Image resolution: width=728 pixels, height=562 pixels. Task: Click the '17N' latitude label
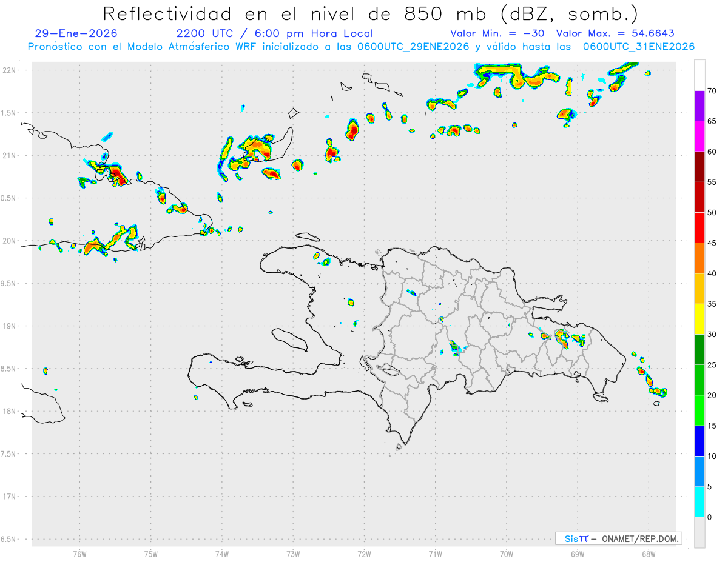click(10, 497)
